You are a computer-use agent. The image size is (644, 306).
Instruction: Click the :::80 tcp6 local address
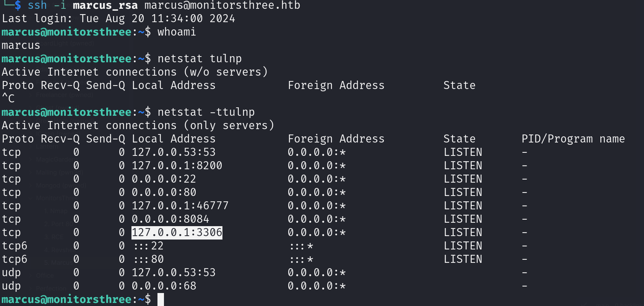pos(148,259)
